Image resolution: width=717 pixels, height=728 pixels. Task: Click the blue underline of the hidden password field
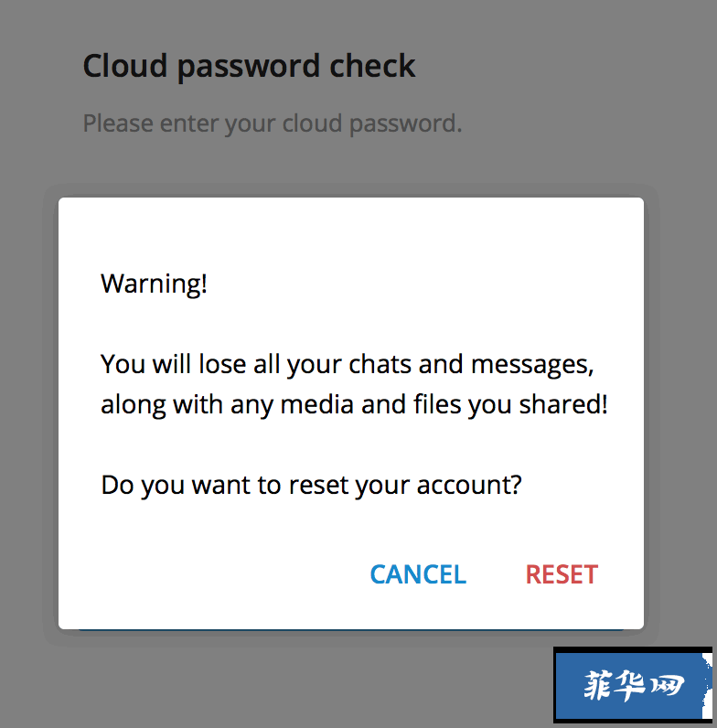[x=351, y=630]
